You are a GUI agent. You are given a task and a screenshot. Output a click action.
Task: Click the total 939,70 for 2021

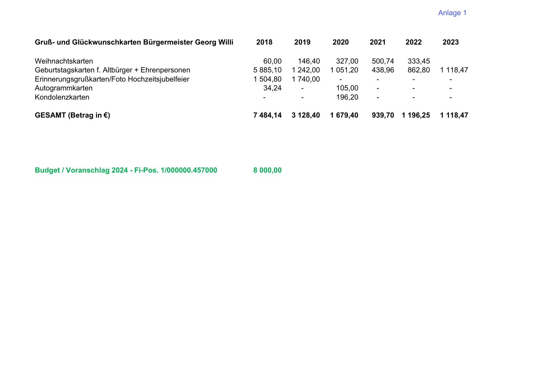[x=383, y=115]
